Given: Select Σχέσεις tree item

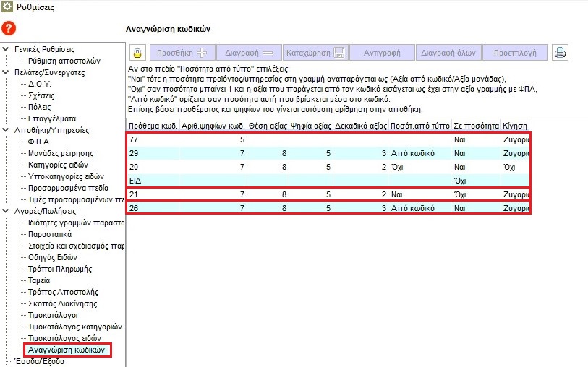Looking at the screenshot, I should (x=41, y=95).
